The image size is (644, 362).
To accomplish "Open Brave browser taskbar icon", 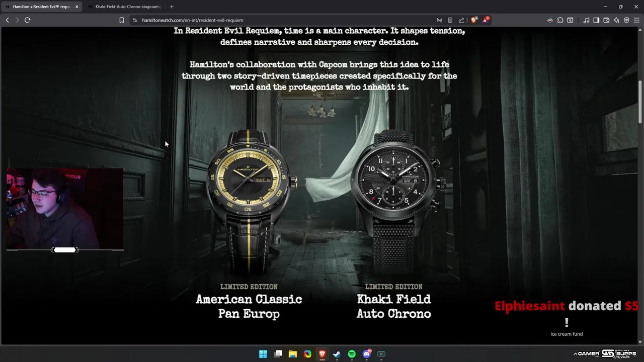I will click(323, 354).
